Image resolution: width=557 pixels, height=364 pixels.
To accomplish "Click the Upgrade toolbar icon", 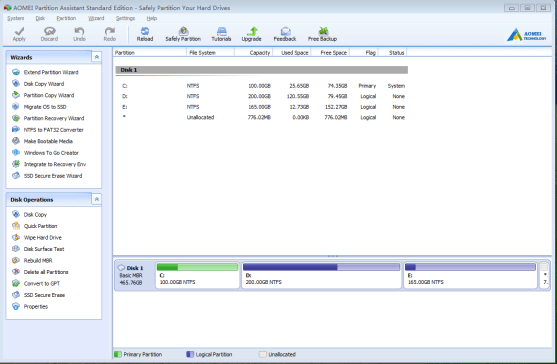I will [252, 34].
